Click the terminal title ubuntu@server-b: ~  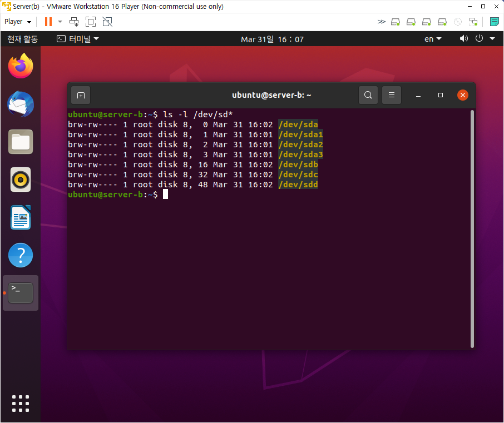271,95
